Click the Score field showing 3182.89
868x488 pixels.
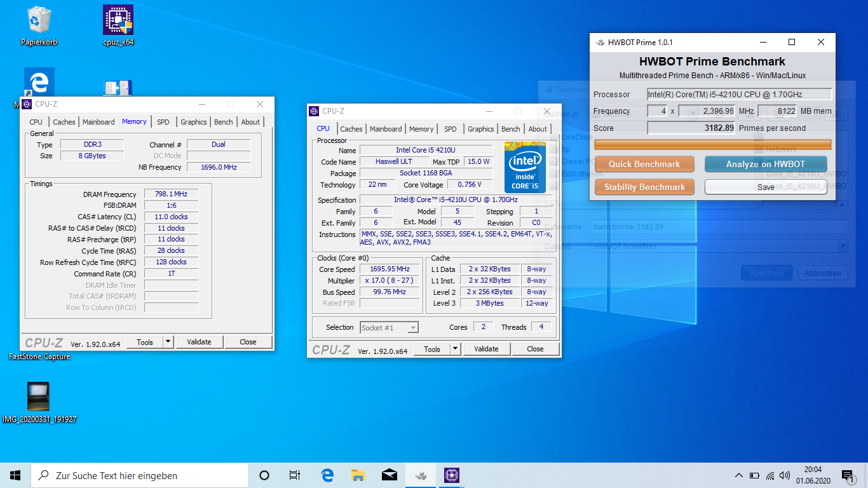pos(691,128)
